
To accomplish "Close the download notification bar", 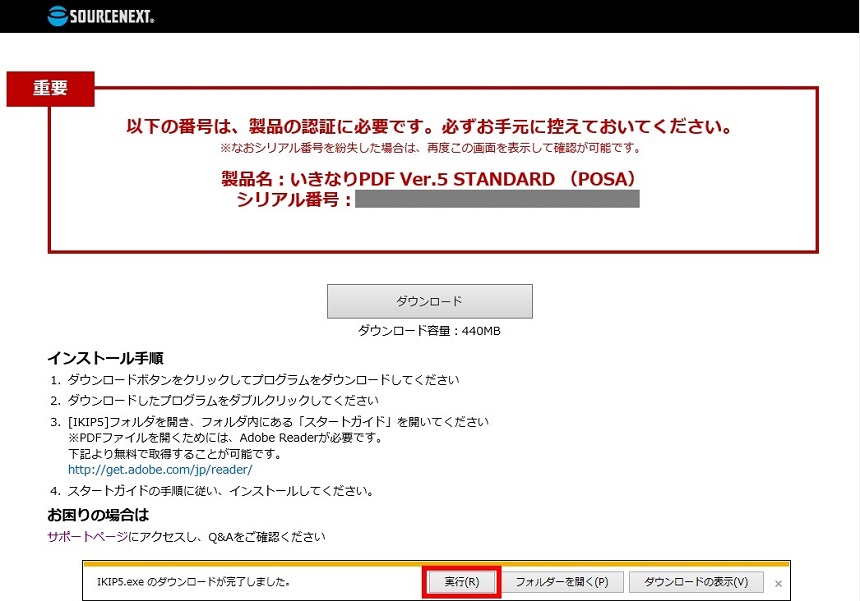I will [778, 583].
